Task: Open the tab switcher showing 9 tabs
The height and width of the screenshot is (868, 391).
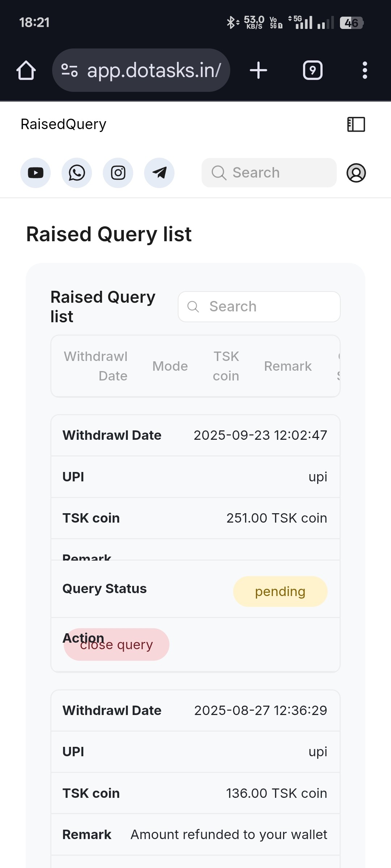Action: (x=312, y=70)
